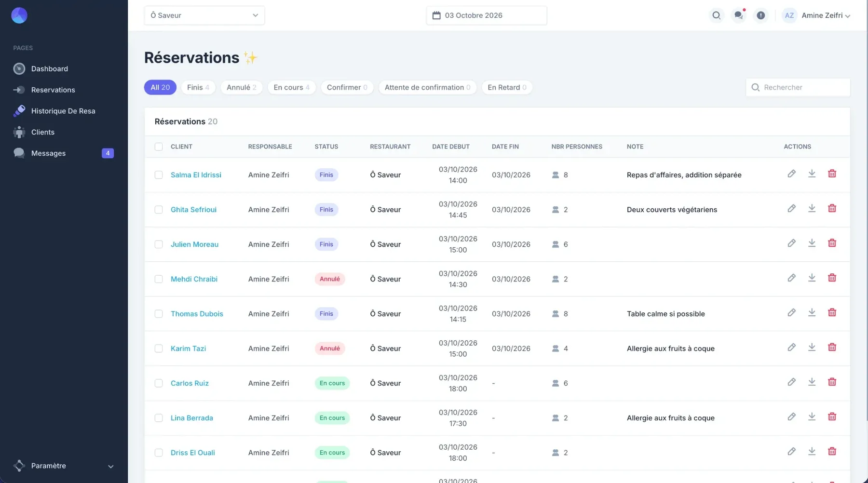Edit Ghita Sefrioui reservation

click(791, 208)
